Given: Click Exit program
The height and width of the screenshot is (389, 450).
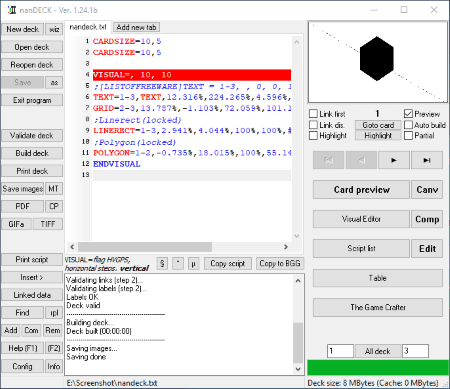Looking at the screenshot, I should 32,100.
